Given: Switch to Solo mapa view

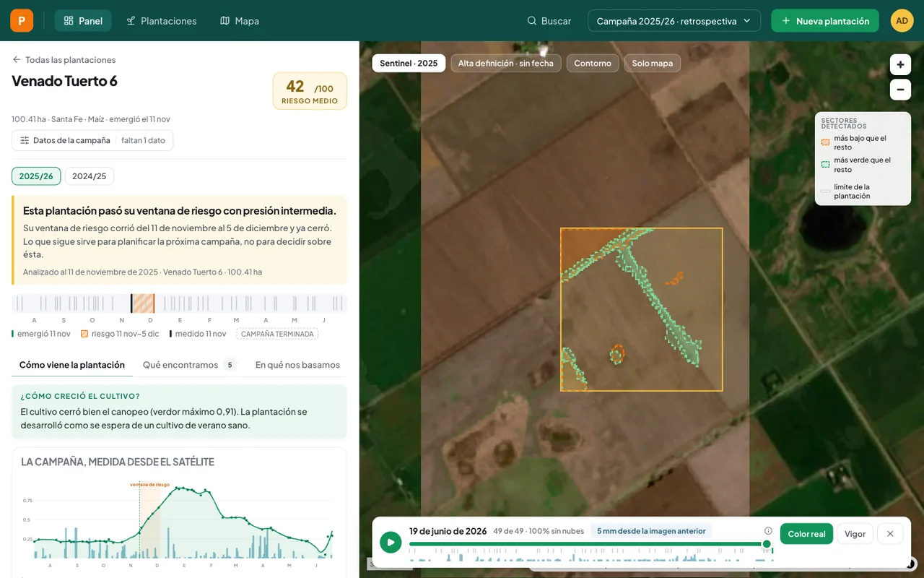Looking at the screenshot, I should [653, 63].
